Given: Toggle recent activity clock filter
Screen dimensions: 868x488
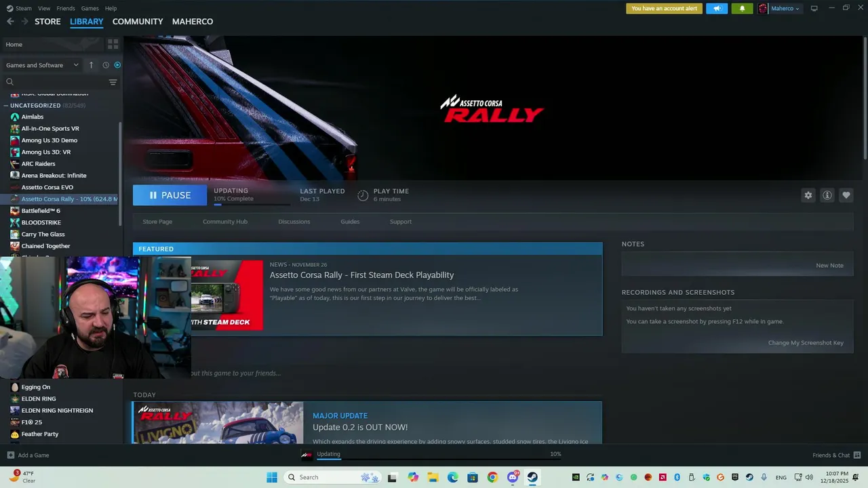Looking at the screenshot, I should tap(106, 65).
